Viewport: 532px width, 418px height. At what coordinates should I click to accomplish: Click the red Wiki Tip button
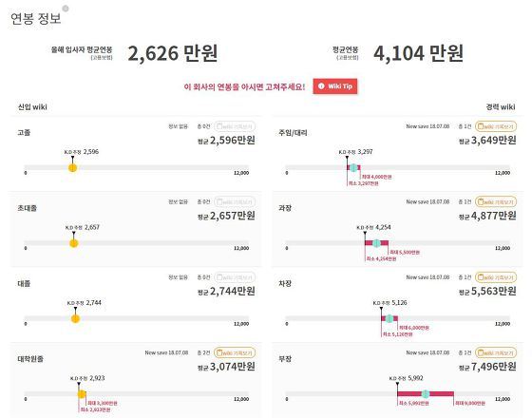click(x=334, y=86)
